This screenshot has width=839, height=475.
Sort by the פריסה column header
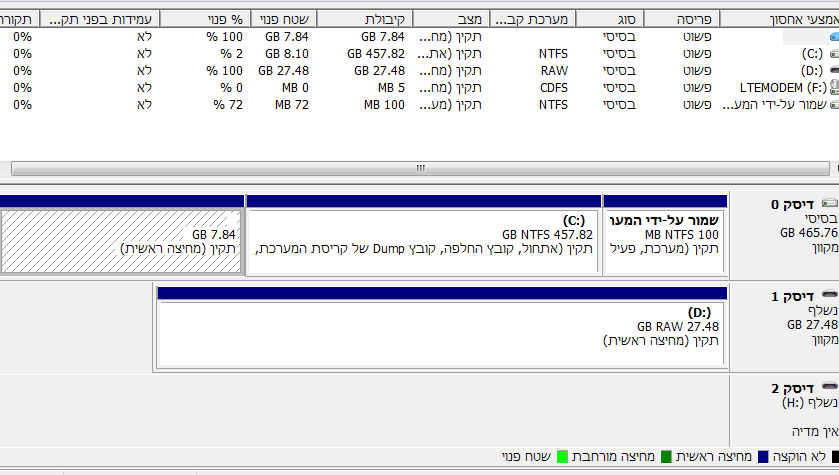[682, 20]
